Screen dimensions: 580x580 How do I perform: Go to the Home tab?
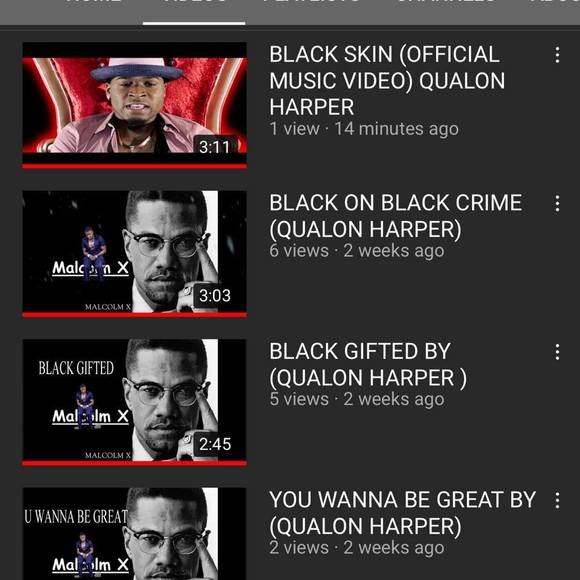pos(93,3)
